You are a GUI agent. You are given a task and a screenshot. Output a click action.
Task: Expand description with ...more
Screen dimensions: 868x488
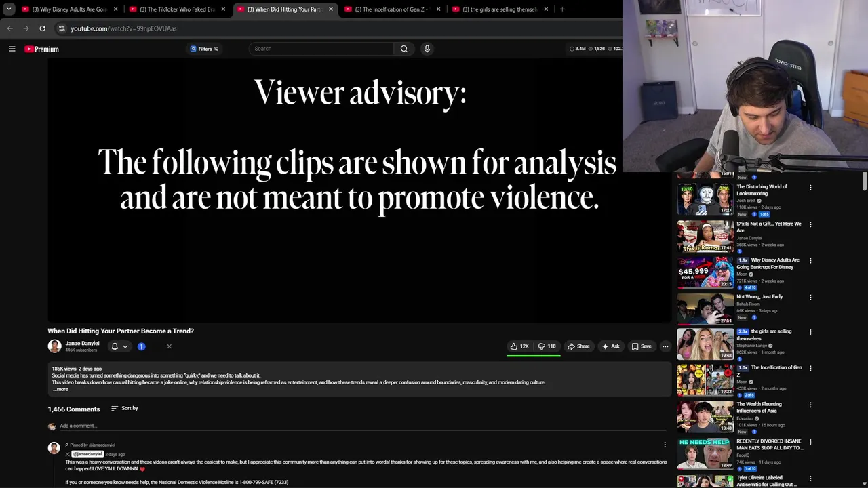click(60, 389)
